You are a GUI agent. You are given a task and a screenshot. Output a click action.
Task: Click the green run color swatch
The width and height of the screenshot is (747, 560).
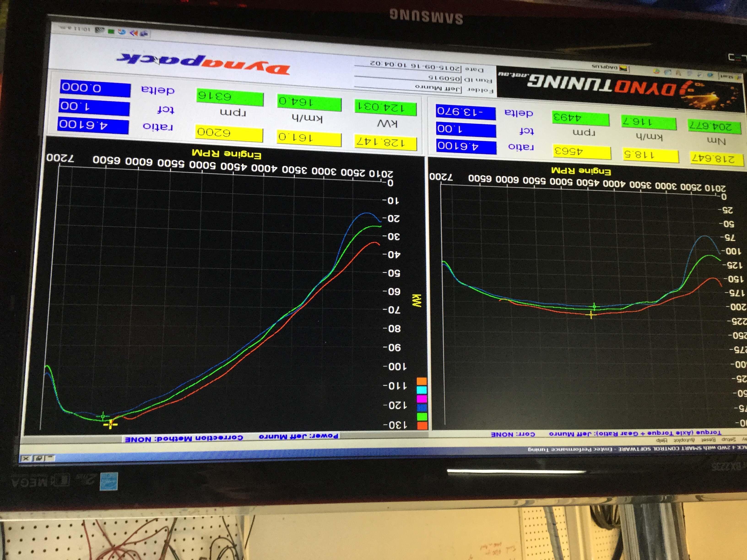[422, 417]
